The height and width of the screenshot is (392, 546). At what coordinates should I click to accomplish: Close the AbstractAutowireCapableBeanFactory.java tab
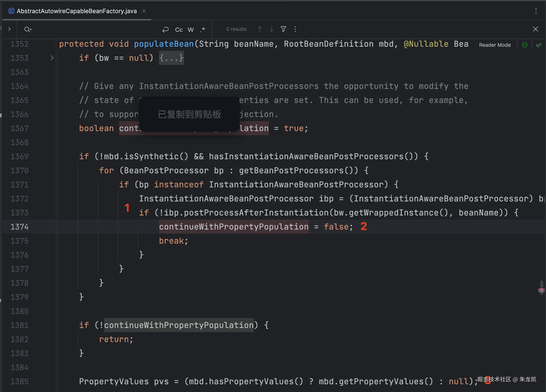pos(144,11)
